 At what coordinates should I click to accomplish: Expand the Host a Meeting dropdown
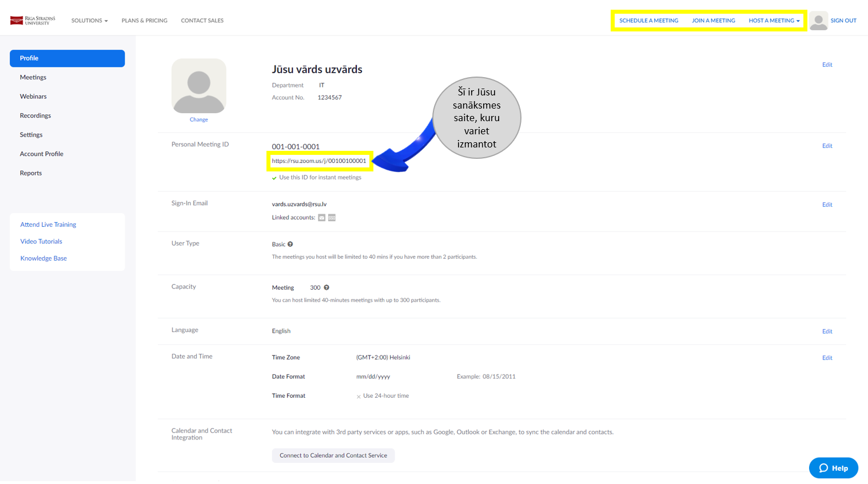774,21
